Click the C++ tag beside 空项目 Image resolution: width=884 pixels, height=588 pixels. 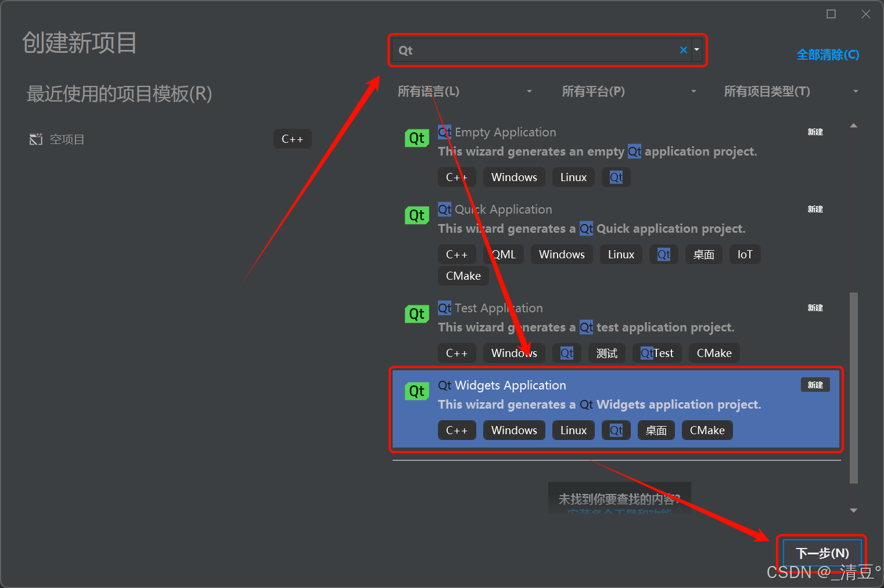click(292, 139)
